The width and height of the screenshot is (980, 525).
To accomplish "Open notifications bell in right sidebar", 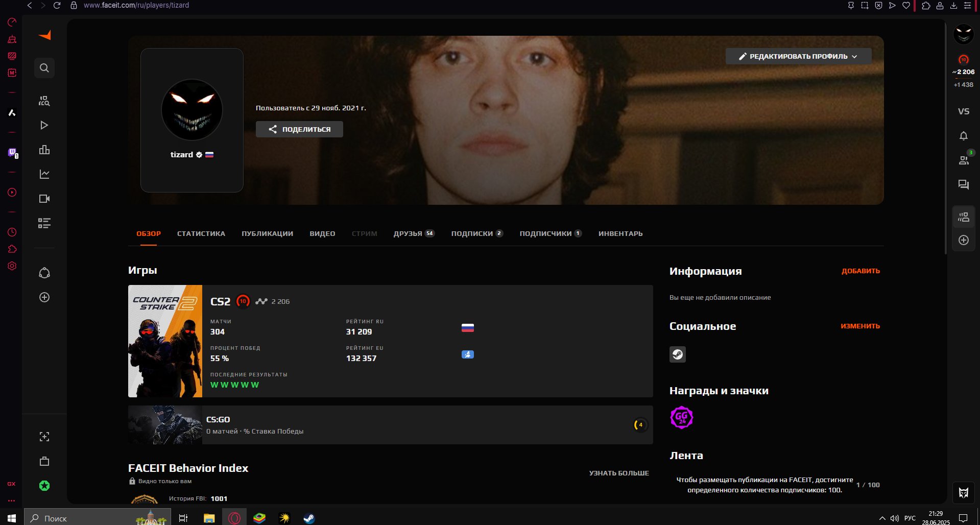I will (964, 136).
